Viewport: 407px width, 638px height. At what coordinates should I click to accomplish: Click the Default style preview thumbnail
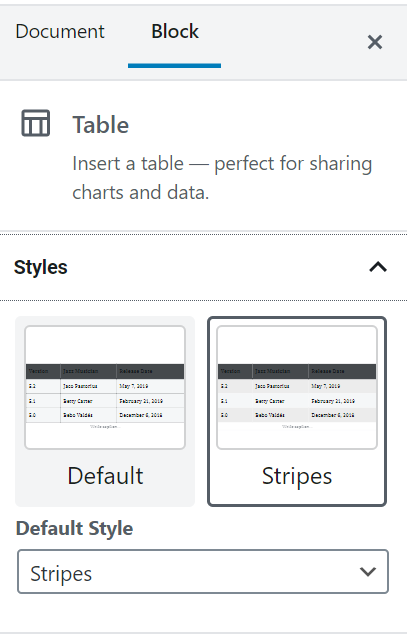point(105,387)
